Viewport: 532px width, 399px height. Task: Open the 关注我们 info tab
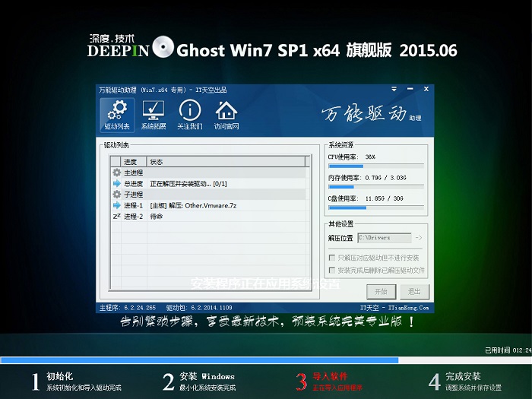(x=190, y=115)
